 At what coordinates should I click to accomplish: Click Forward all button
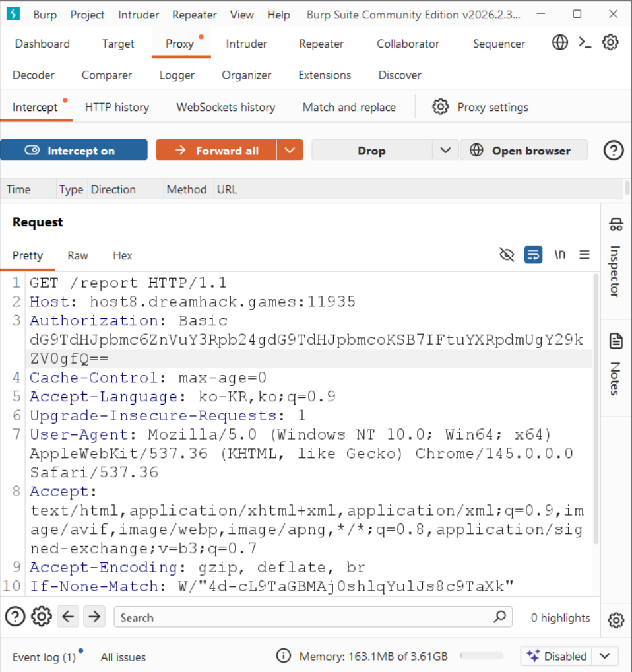pos(216,150)
